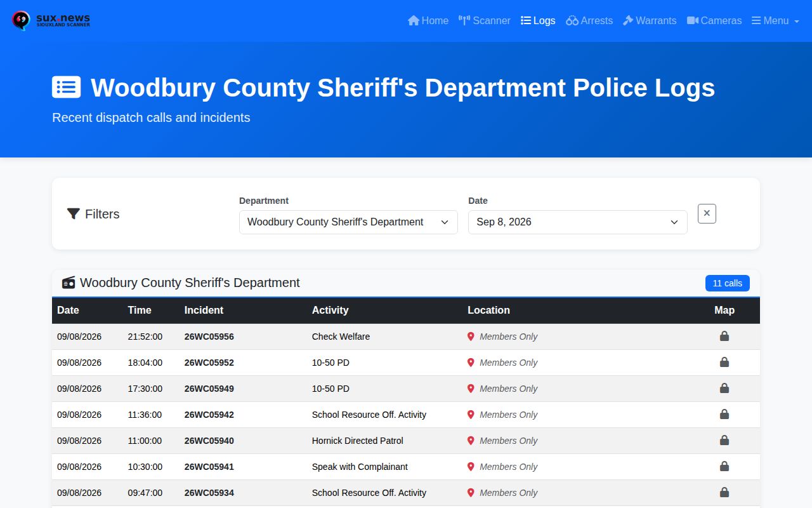
Task: Click the location pin for incident 26WC05942
Action: pyautogui.click(x=471, y=415)
